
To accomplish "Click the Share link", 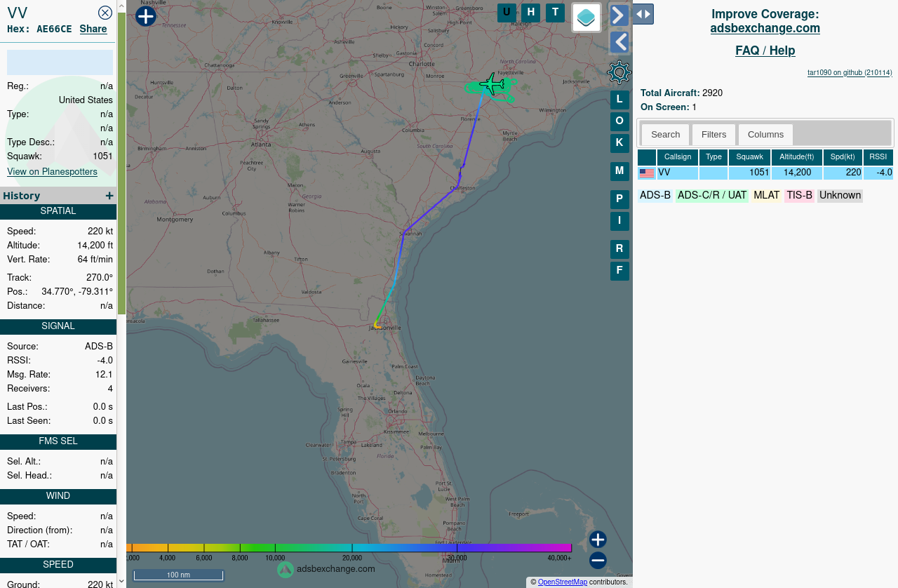I will click(x=93, y=29).
